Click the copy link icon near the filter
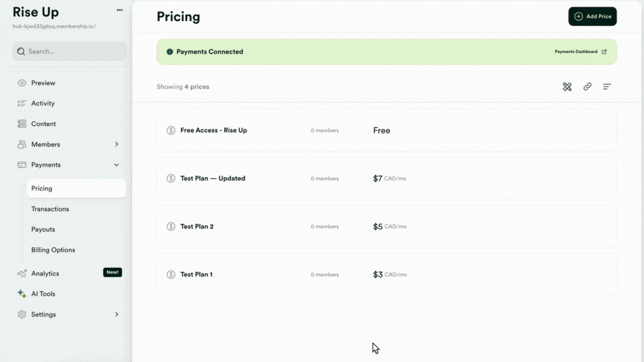The width and height of the screenshot is (644, 362). pos(587,87)
